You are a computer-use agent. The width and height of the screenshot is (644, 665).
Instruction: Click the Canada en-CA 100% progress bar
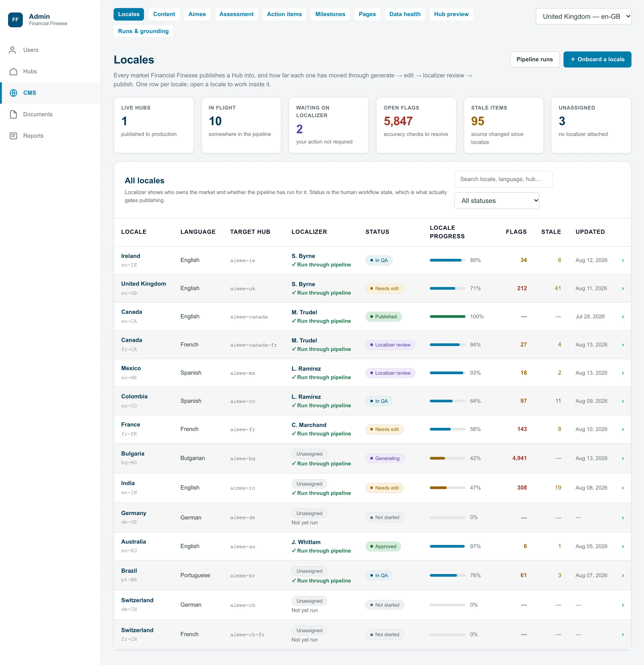[x=448, y=317]
